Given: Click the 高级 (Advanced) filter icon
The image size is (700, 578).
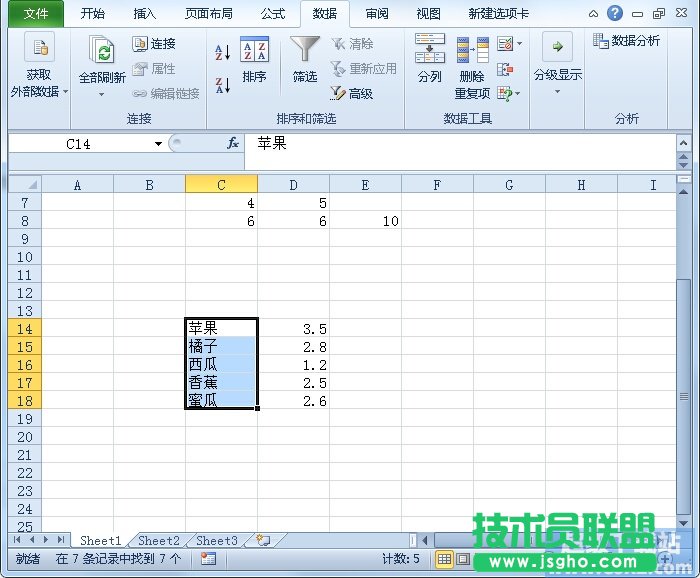Looking at the screenshot, I should point(338,93).
